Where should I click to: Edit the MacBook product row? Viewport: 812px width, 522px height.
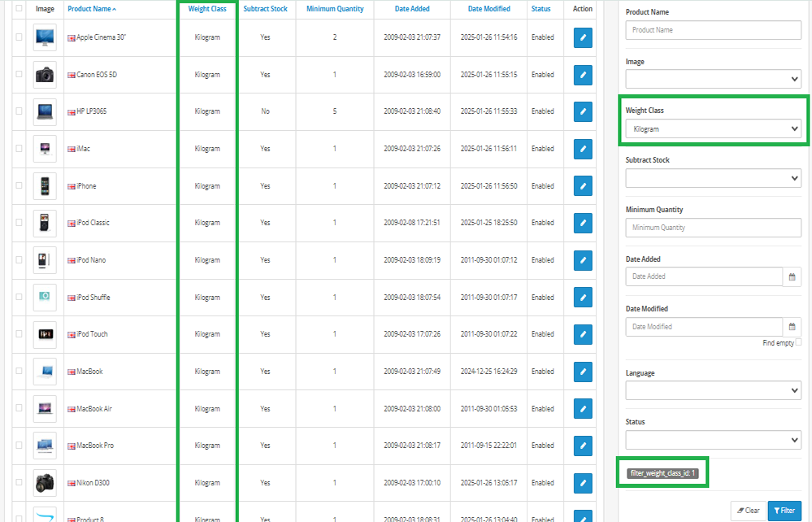click(x=583, y=372)
